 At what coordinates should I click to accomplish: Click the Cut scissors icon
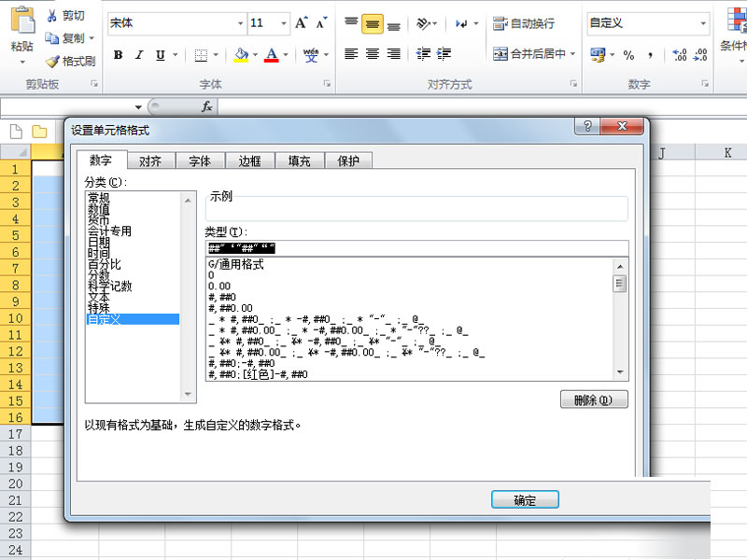(51, 16)
